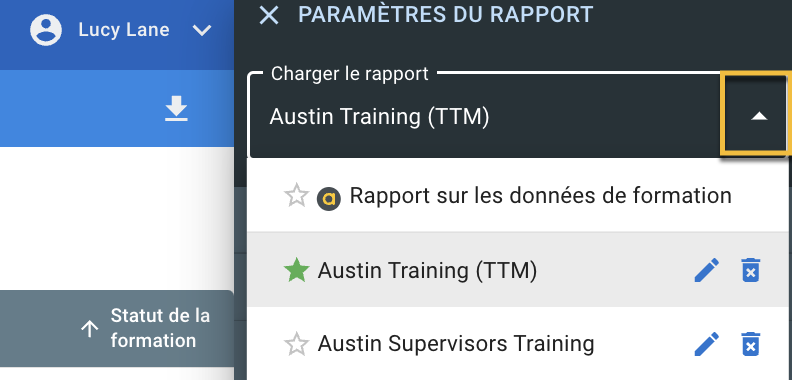The image size is (792, 380).
Task: Select Rapport sur les données de formation option
Action: click(517, 196)
